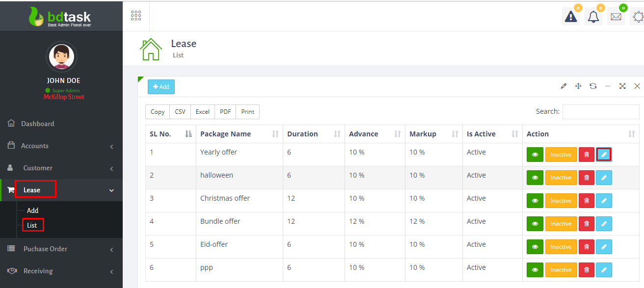
Task: Click the pencil edit icon for Yearly offer
Action: click(x=604, y=155)
